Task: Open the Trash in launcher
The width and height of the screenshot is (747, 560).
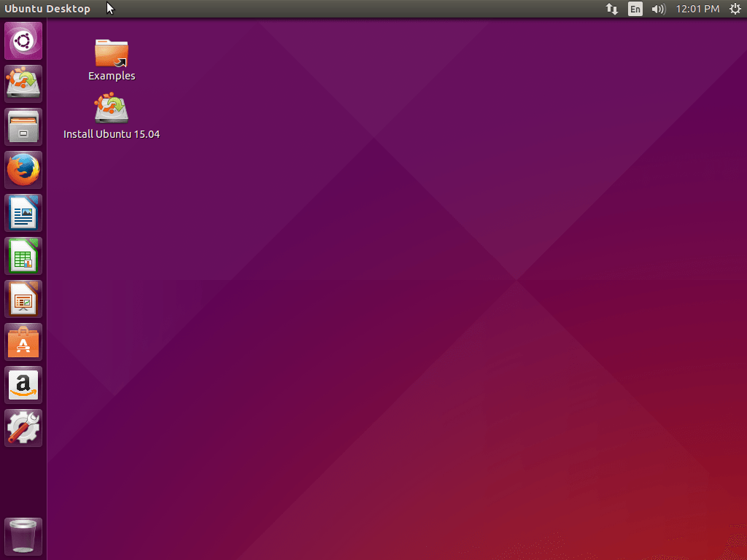Action: (23, 537)
